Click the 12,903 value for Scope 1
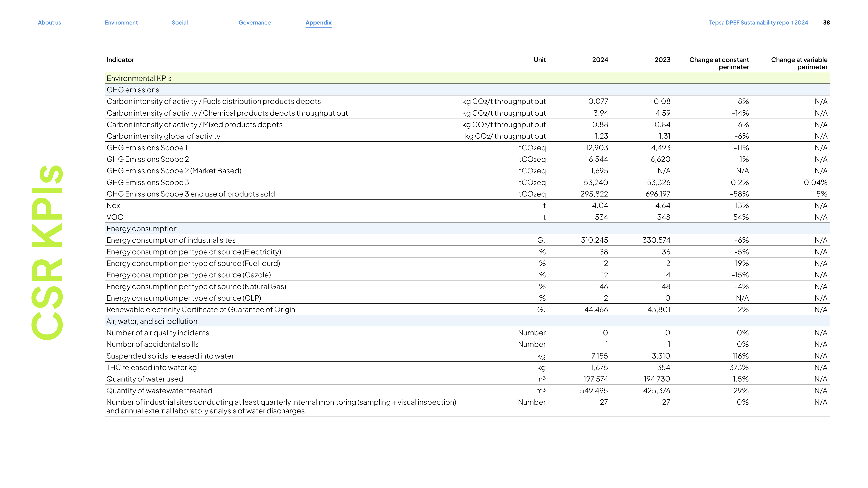Image resolution: width=868 pixels, height=488 pixels. (x=597, y=147)
